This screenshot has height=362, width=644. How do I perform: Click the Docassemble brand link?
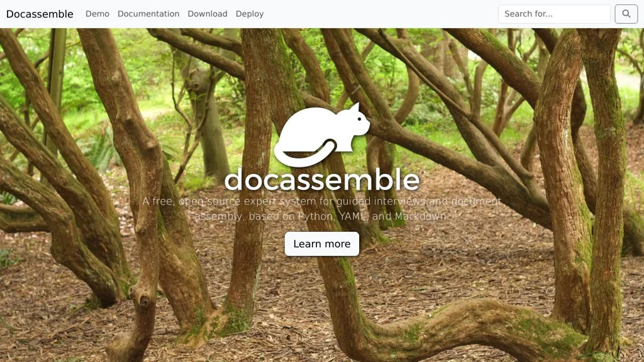tap(40, 14)
